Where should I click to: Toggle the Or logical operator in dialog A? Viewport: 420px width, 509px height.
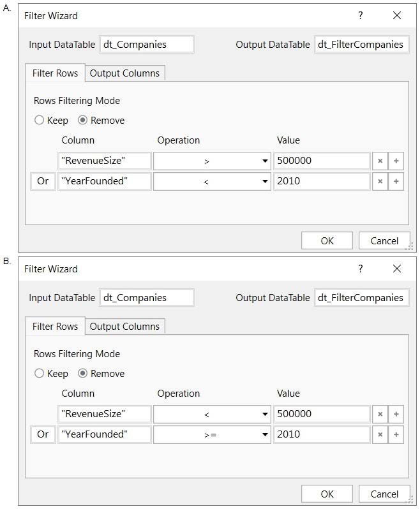click(x=43, y=181)
